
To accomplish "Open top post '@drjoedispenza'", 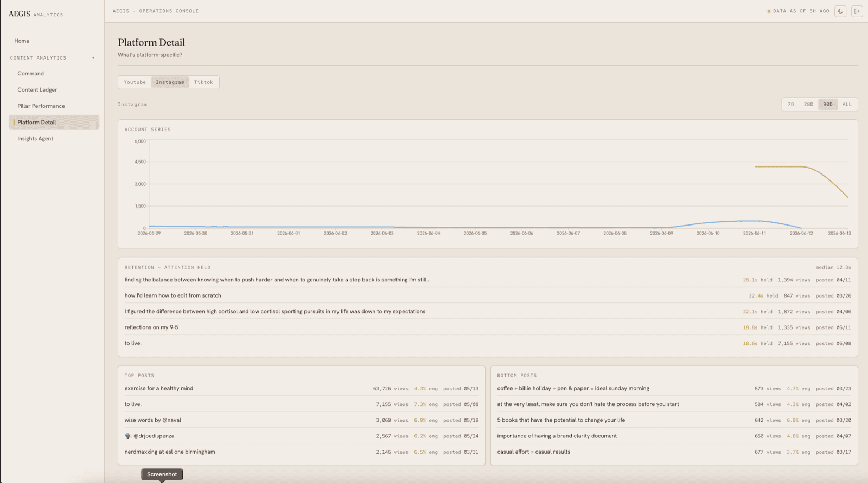I will (302, 436).
